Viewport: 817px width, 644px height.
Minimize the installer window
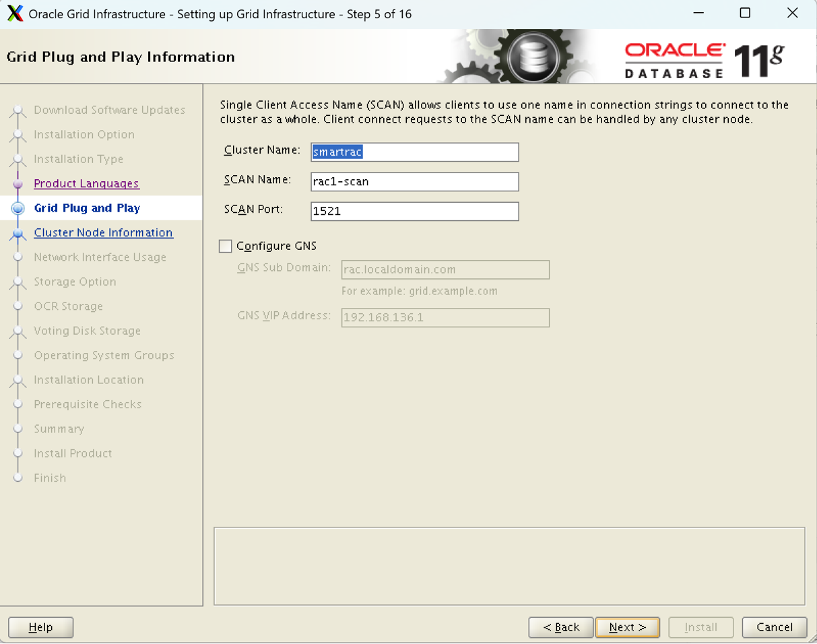pos(698,13)
